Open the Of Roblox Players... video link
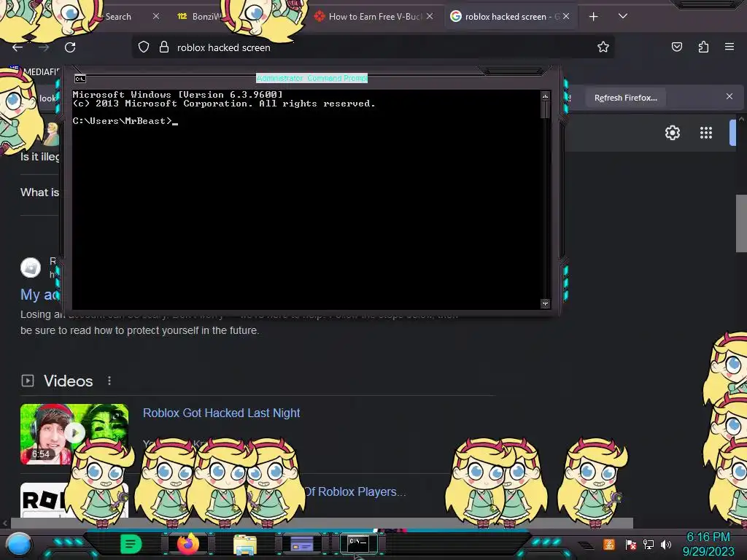This screenshot has height=560, width=747. click(355, 491)
